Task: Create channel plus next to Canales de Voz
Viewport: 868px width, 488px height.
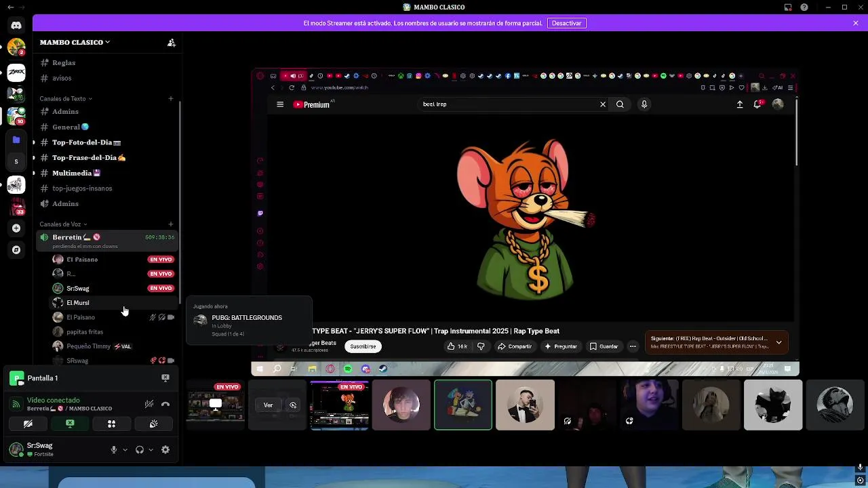Action: point(171,224)
